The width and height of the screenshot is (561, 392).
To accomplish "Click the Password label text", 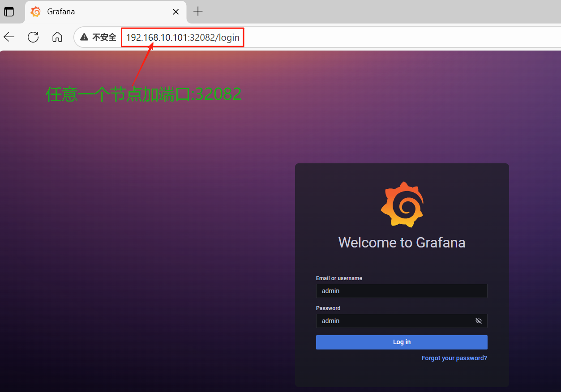I will (x=328, y=308).
